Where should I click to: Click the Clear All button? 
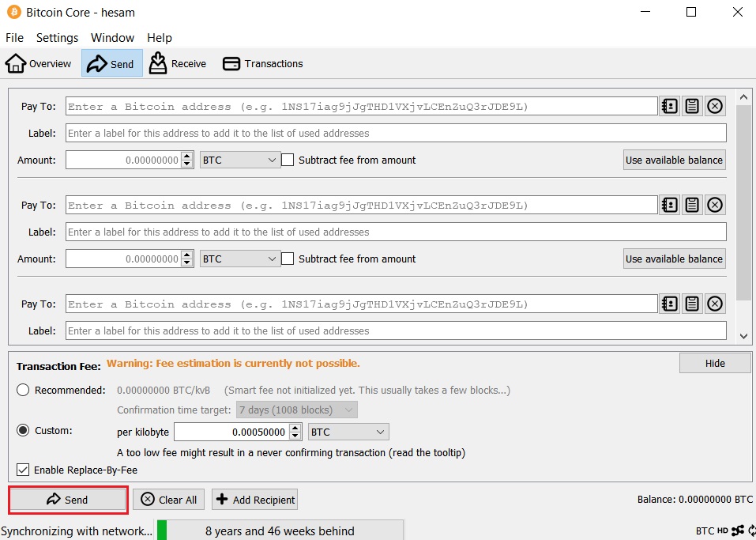tap(169, 500)
